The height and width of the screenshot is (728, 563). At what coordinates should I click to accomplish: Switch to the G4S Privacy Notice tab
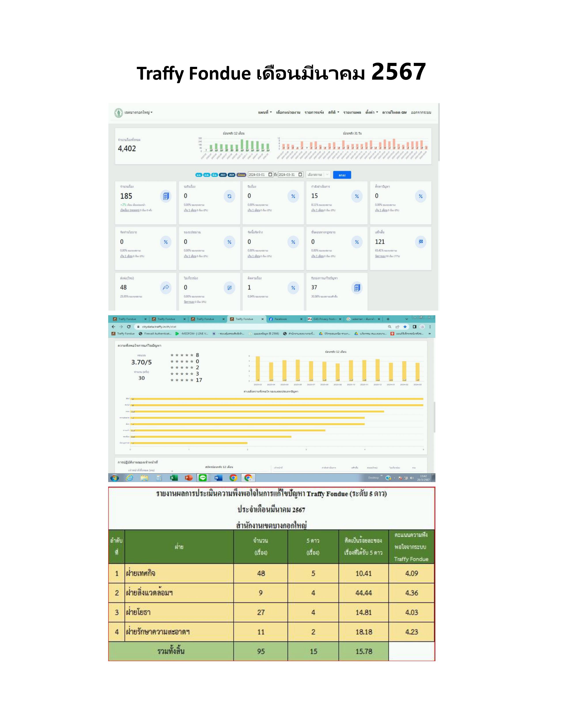pyautogui.click(x=324, y=319)
